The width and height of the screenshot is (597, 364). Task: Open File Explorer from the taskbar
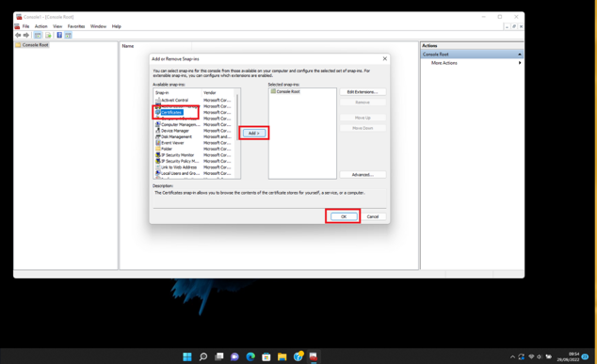tap(282, 356)
